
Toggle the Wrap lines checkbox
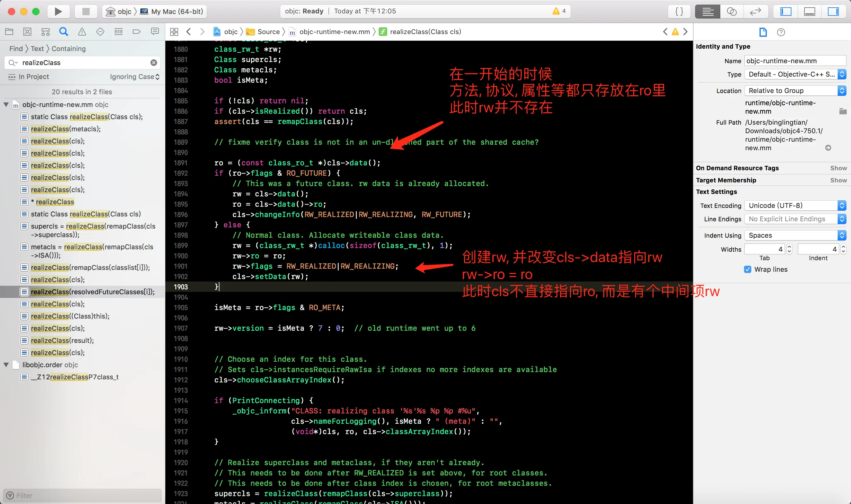[x=747, y=269]
